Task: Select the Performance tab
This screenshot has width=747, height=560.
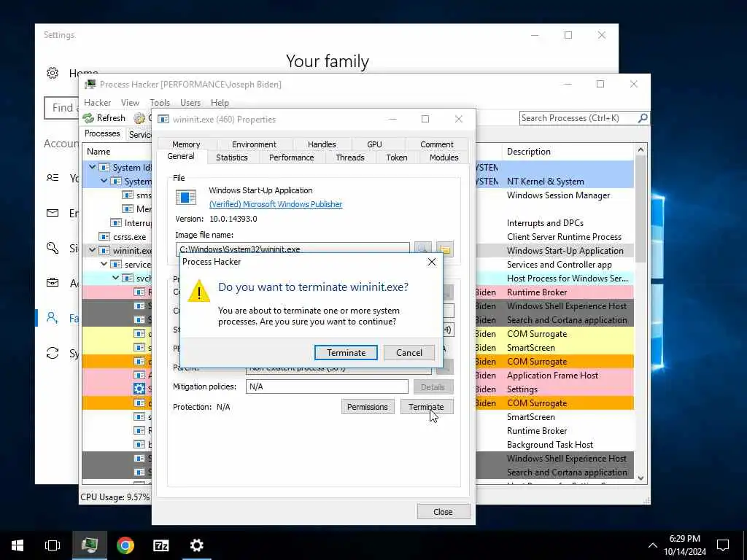Action: pos(291,157)
